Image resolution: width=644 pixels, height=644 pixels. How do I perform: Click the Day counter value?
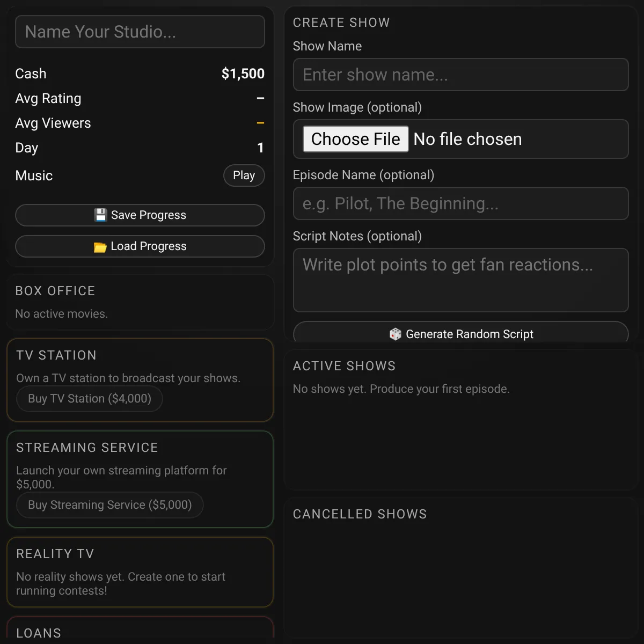point(260,148)
